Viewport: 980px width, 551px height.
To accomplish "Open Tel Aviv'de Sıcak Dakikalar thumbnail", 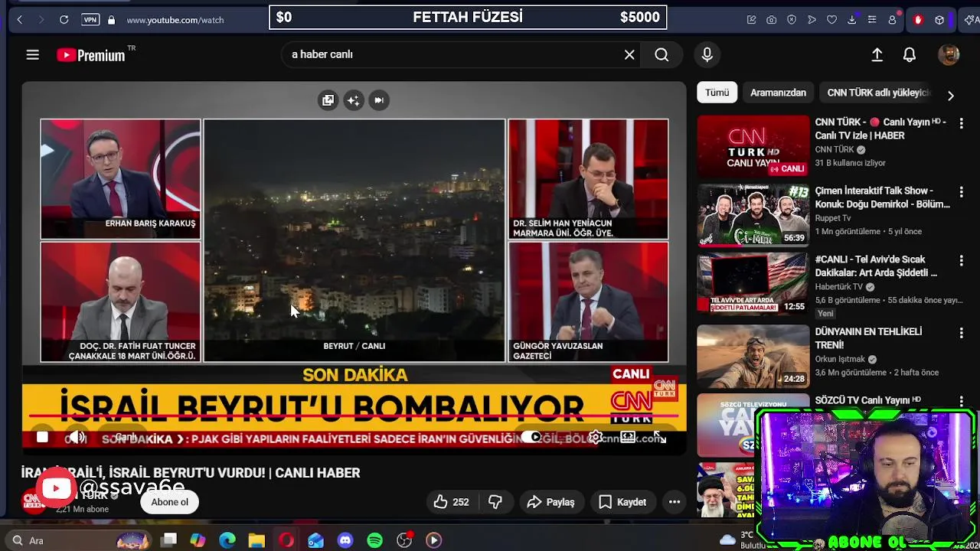I will 753,284.
